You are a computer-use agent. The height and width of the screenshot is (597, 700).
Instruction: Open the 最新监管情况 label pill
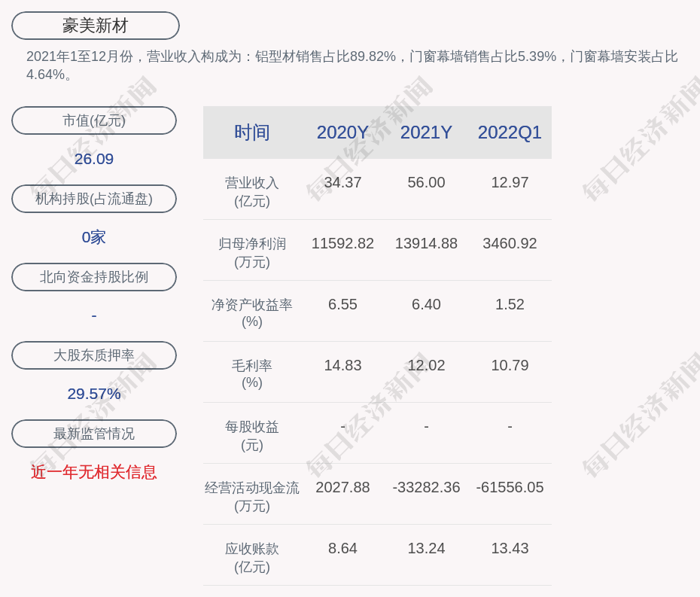click(x=94, y=434)
